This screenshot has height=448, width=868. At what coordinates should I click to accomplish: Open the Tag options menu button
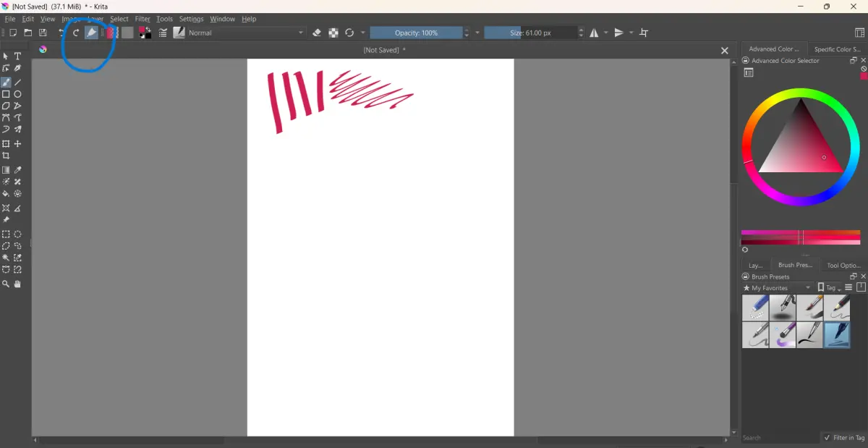pos(829,287)
